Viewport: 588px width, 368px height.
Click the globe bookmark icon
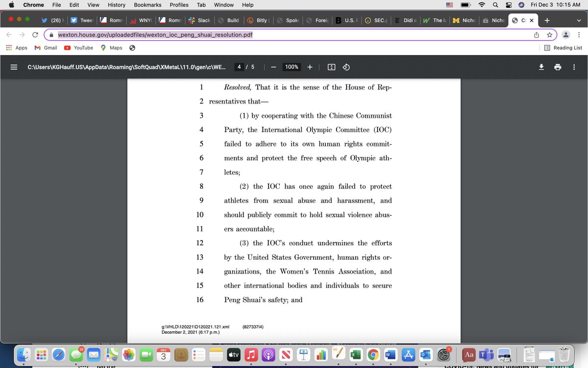point(132,48)
